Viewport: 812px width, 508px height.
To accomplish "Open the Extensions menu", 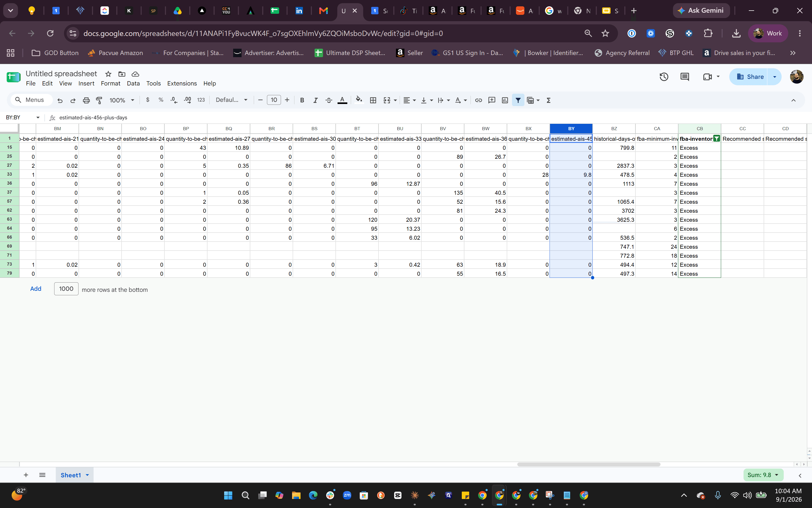I will [x=182, y=83].
